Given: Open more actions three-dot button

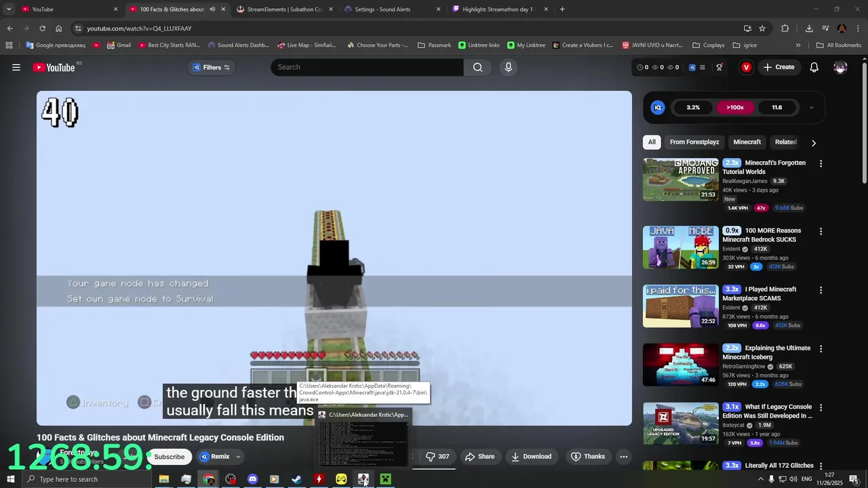Looking at the screenshot, I should (624, 457).
